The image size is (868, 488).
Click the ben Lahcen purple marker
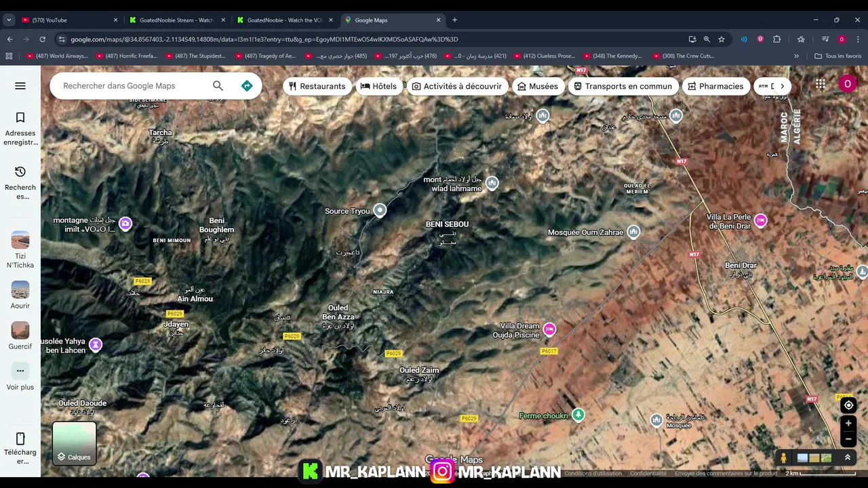tap(96, 344)
